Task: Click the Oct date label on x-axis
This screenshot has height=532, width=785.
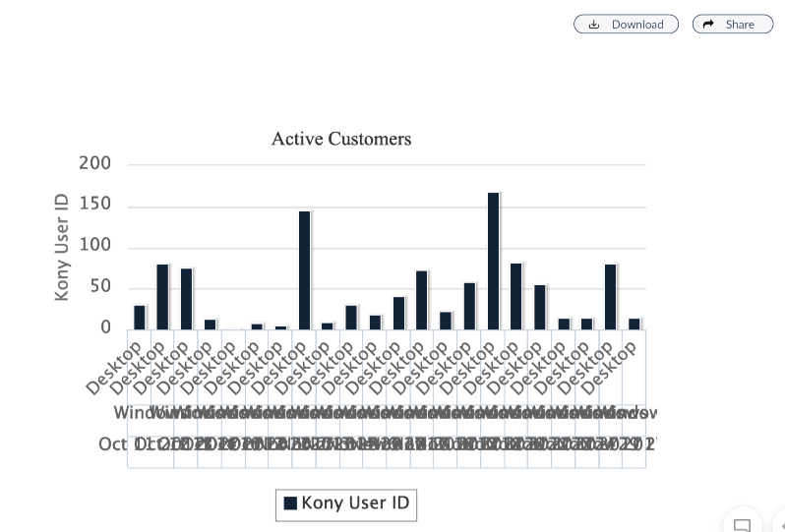Action: click(x=113, y=444)
